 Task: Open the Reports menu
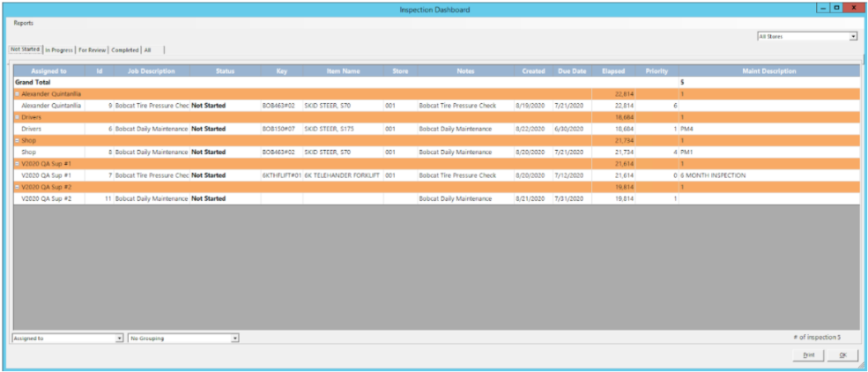point(24,23)
